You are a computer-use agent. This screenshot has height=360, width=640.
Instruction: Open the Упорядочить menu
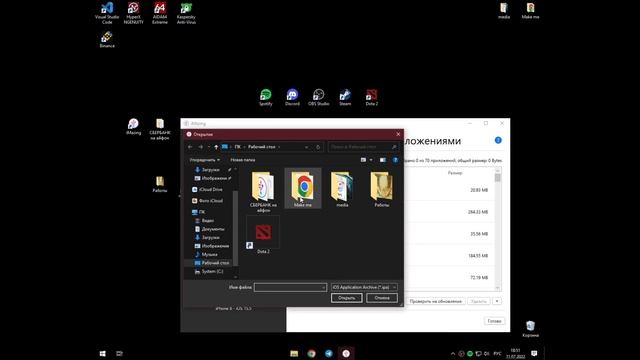pos(204,160)
